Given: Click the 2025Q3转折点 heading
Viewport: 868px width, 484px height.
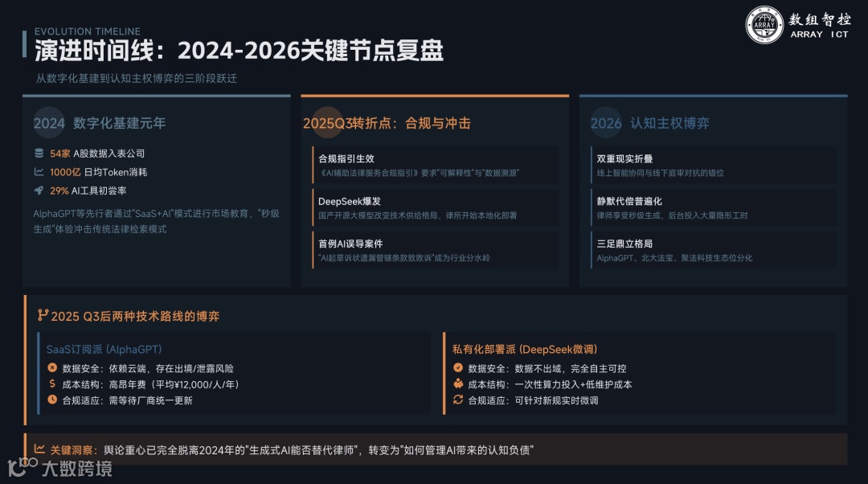Looking at the screenshot, I should click(x=387, y=123).
